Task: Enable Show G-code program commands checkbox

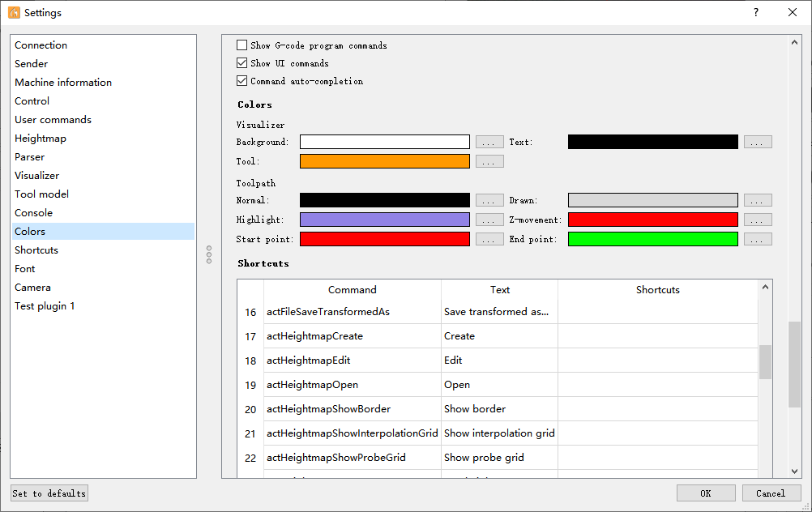Action: 242,45
